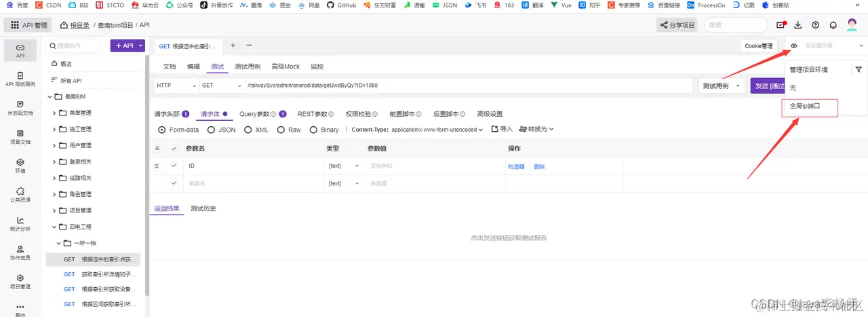Toggle checkbox for empty parameter row
The width and height of the screenshot is (868, 317).
tap(174, 183)
